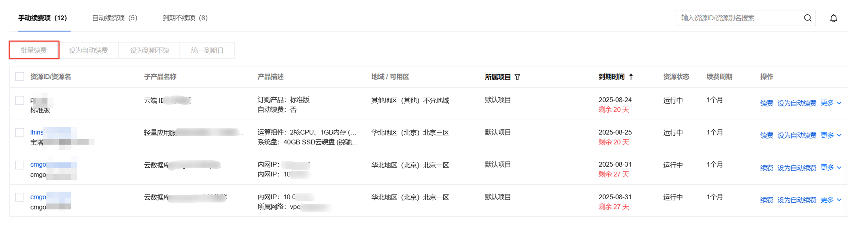
Task: Tick the select-all header checkbox
Action: click(x=20, y=77)
